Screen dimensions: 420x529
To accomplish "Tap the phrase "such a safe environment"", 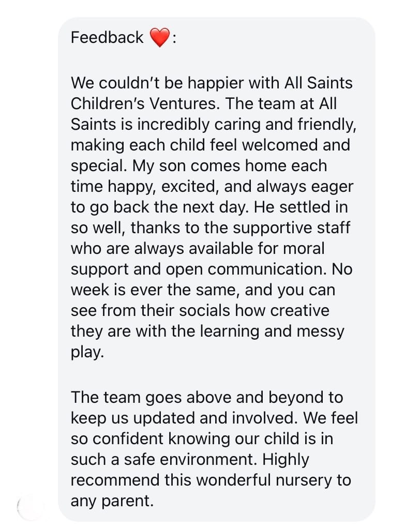I will point(164,460).
